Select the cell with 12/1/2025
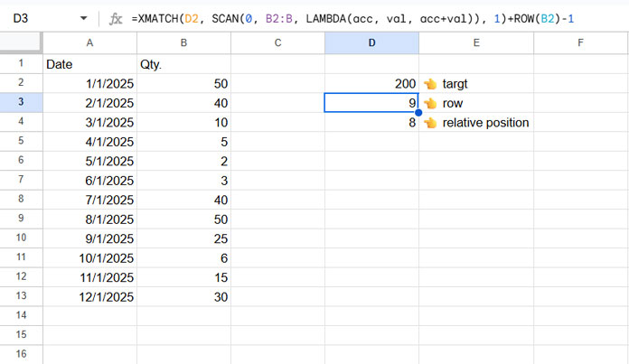This screenshot has width=629, height=364. [x=89, y=296]
